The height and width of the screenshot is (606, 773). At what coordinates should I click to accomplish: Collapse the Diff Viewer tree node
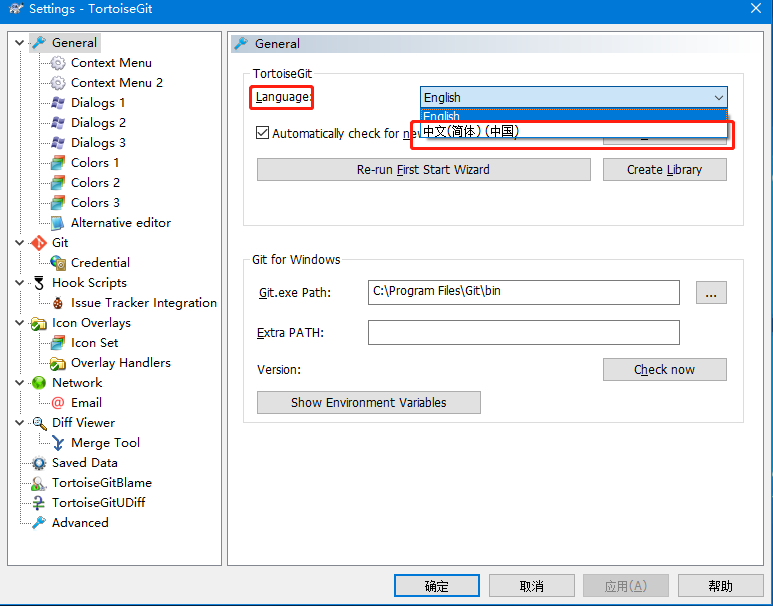tap(19, 423)
